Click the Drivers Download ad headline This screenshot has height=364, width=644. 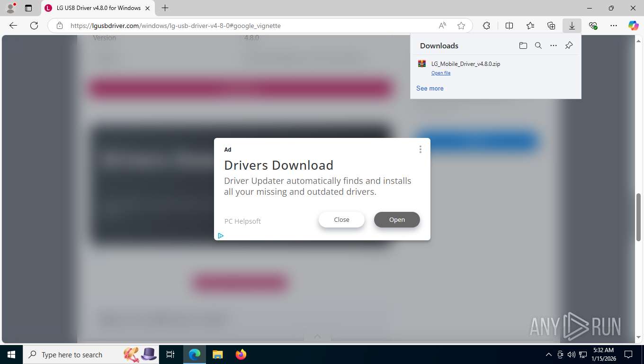(x=278, y=165)
